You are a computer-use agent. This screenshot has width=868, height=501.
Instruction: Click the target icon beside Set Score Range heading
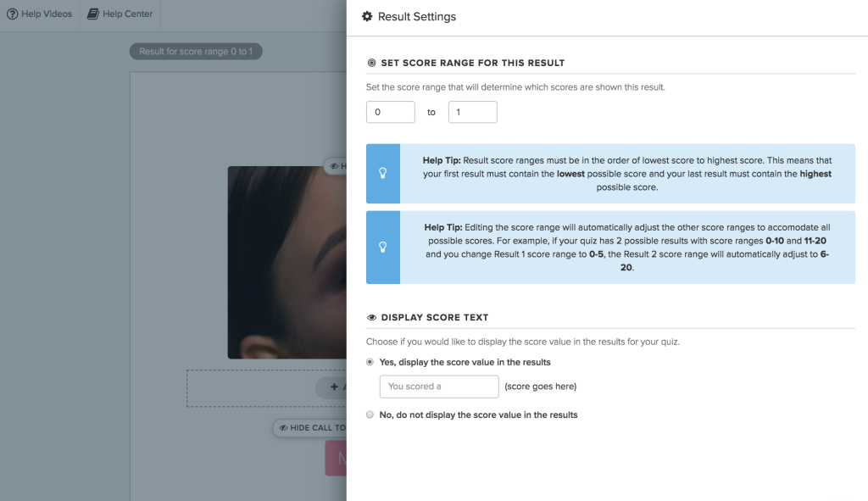[371, 63]
